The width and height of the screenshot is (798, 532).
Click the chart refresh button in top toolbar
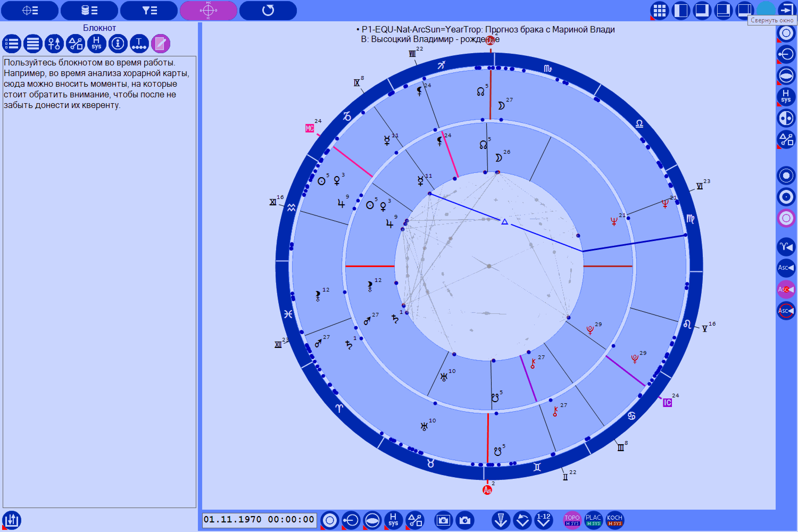[268, 11]
